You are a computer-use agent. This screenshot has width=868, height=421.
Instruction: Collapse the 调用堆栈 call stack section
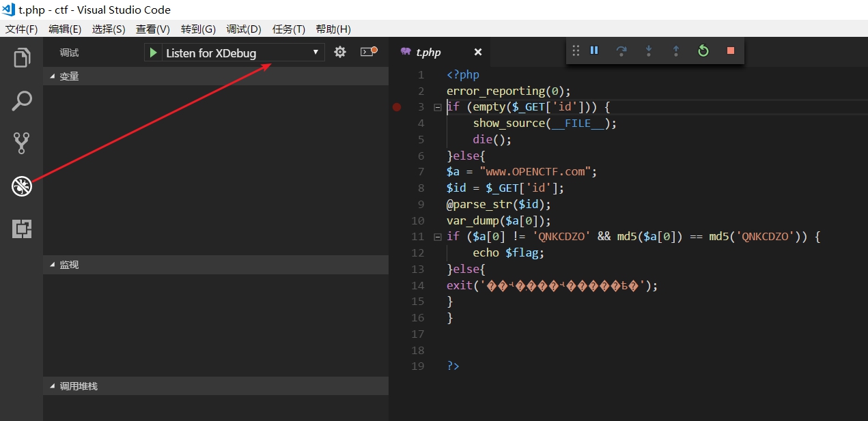[216, 386]
